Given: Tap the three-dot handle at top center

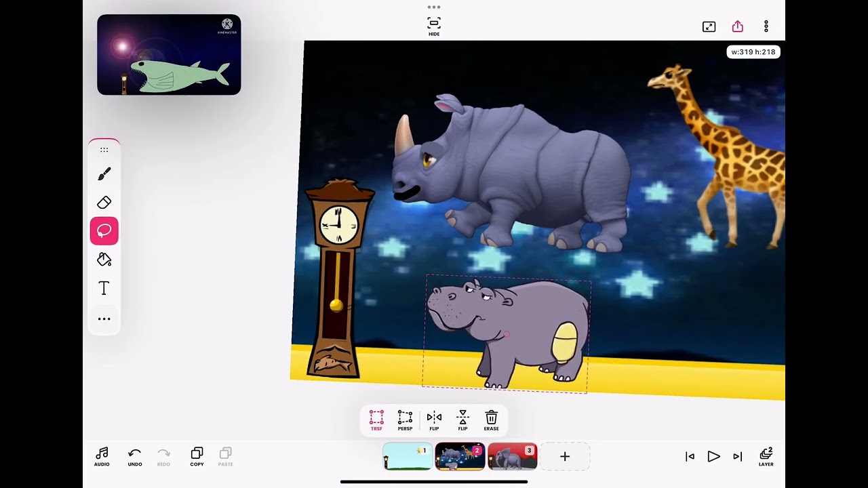Looking at the screenshot, I should pos(434,7).
